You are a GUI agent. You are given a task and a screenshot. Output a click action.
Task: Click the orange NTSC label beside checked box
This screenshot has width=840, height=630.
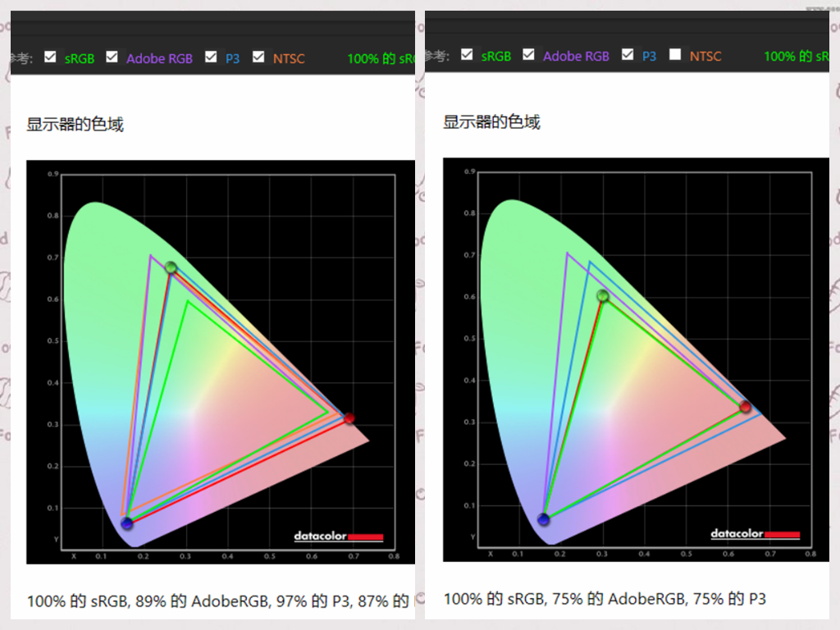click(289, 58)
